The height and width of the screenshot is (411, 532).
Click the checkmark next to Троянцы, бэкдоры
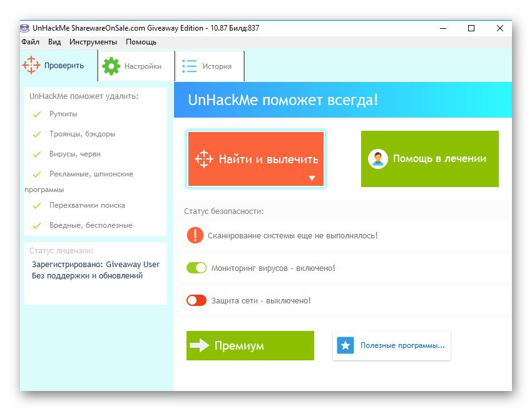click(x=37, y=134)
